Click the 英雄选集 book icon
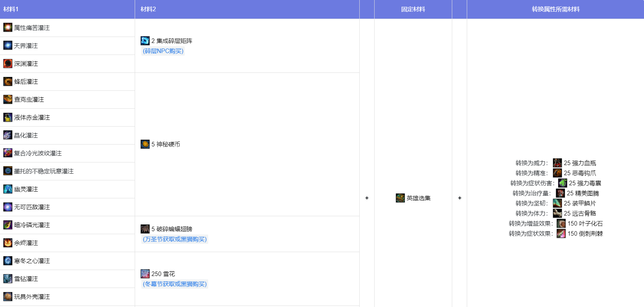Screen dimensions: 644x307 (x=400, y=198)
